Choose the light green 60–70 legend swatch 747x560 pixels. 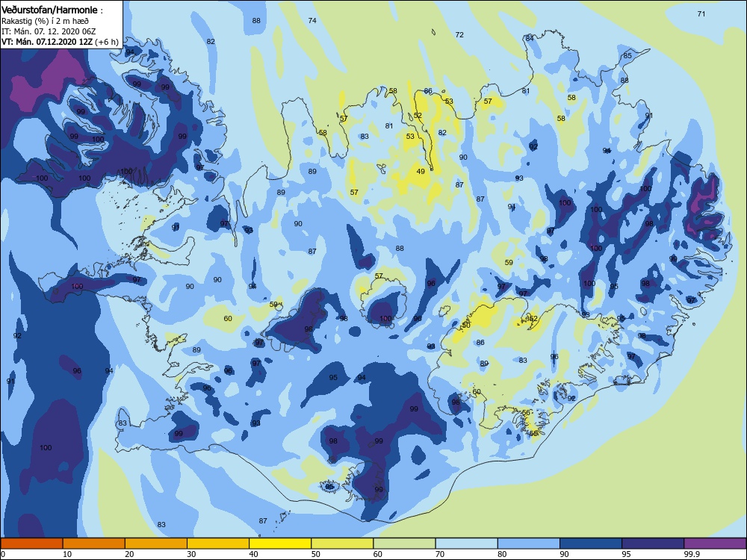[x=404, y=544]
